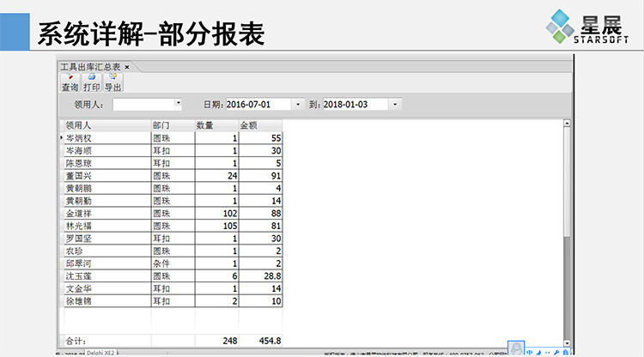This screenshot has height=357, width=644.
Task: Select the row for 林光福
Action: (103, 226)
